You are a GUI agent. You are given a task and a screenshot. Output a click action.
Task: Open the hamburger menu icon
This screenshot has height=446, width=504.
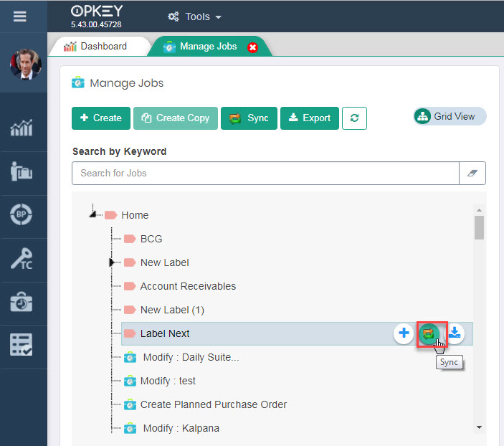pos(20,16)
